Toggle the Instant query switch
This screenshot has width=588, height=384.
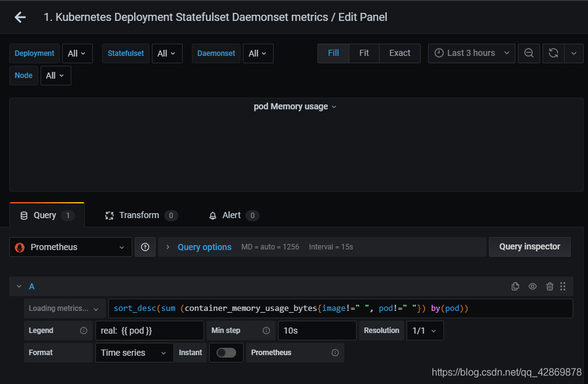point(226,353)
